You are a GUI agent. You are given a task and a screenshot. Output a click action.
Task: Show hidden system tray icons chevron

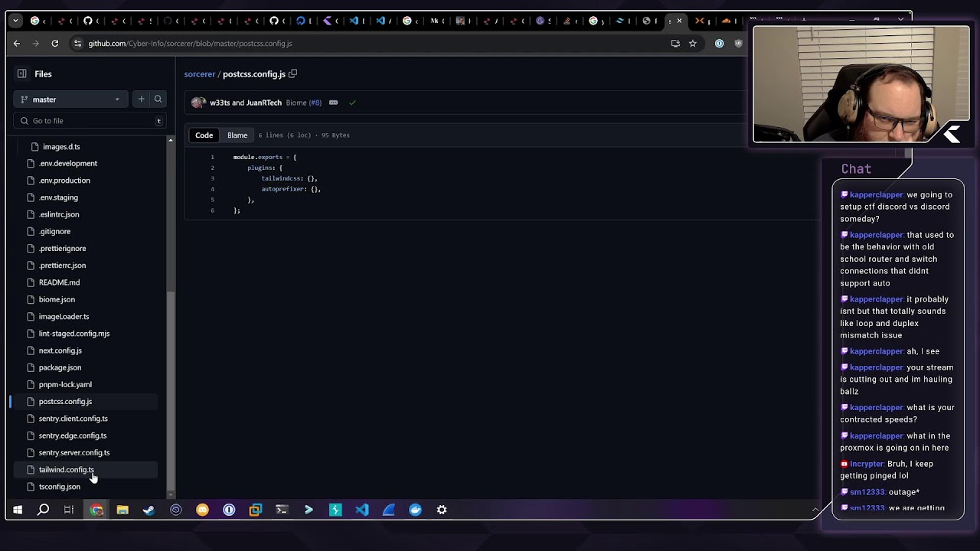(x=815, y=510)
